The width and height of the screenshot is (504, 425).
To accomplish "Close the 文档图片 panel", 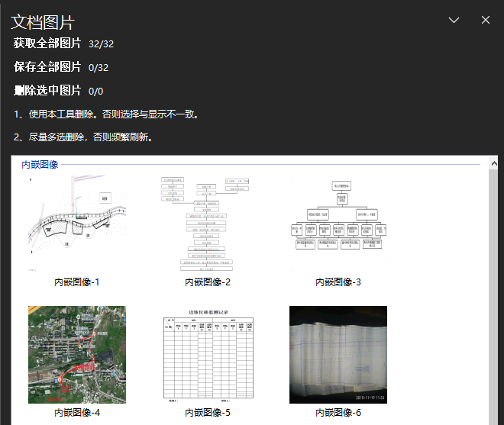I will coord(485,21).
